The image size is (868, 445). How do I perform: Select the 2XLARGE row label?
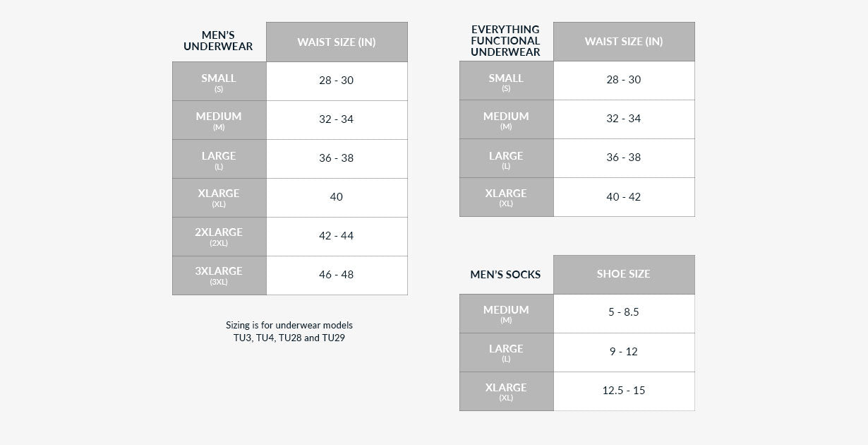[x=219, y=237]
